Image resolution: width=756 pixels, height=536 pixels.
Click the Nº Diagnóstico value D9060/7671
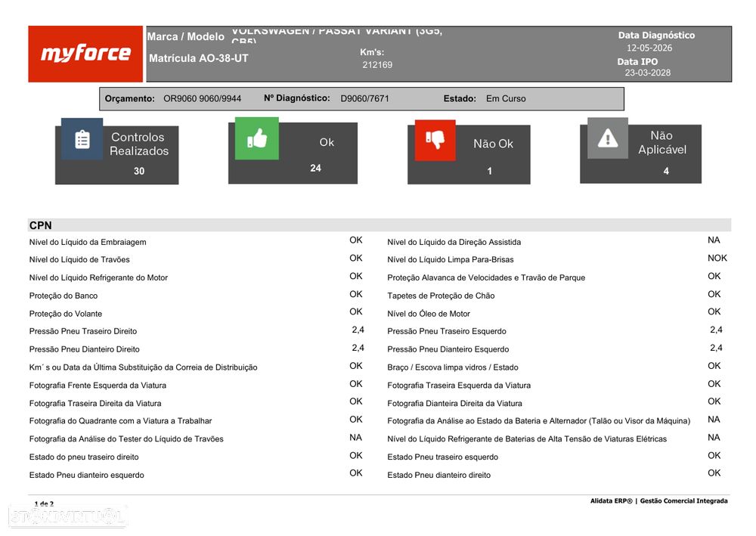(x=364, y=99)
